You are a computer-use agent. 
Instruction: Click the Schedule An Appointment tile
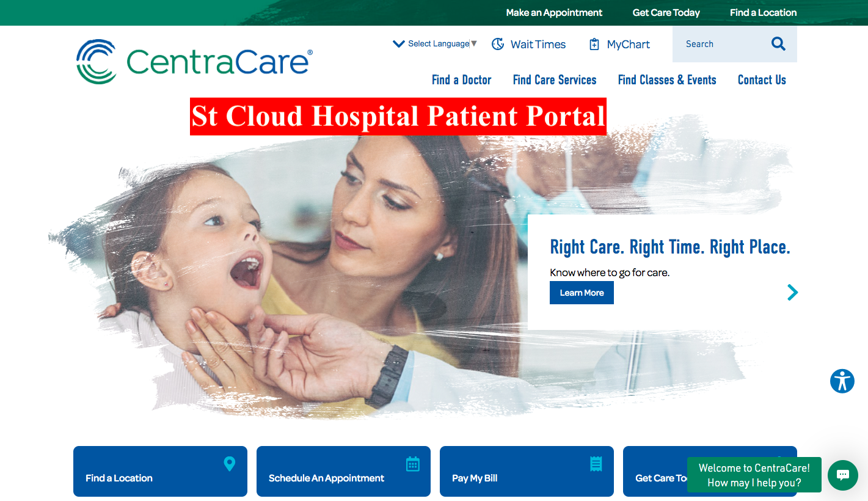coord(343,471)
